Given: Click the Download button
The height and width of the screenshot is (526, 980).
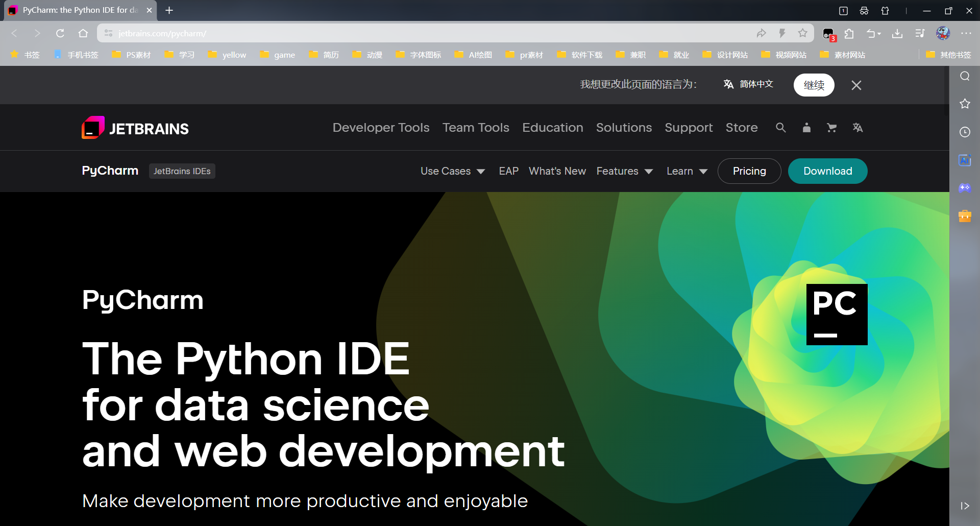Looking at the screenshot, I should pyautogui.click(x=828, y=171).
